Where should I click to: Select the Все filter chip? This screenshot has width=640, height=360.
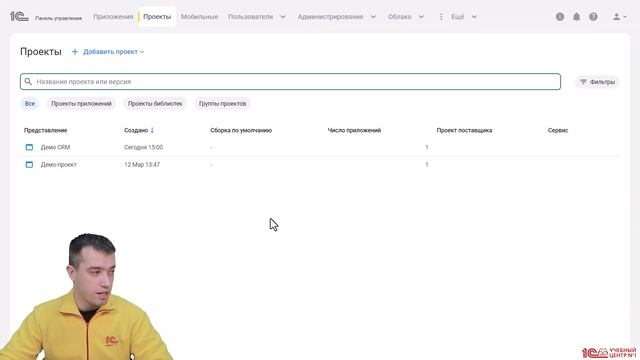(x=30, y=104)
